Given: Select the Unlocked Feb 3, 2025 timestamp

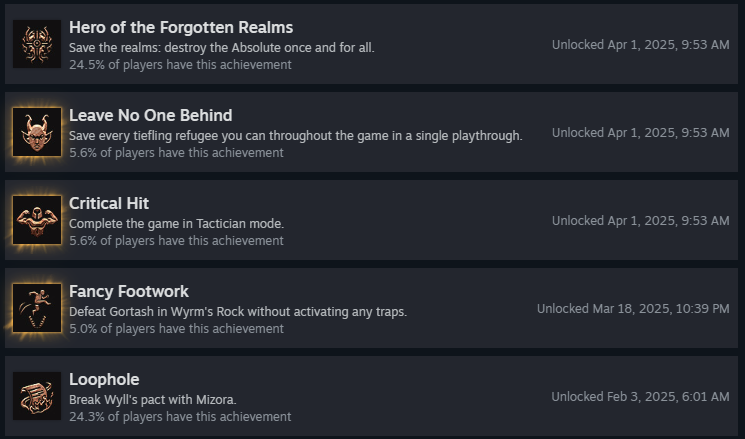Looking at the screenshot, I should point(640,397).
